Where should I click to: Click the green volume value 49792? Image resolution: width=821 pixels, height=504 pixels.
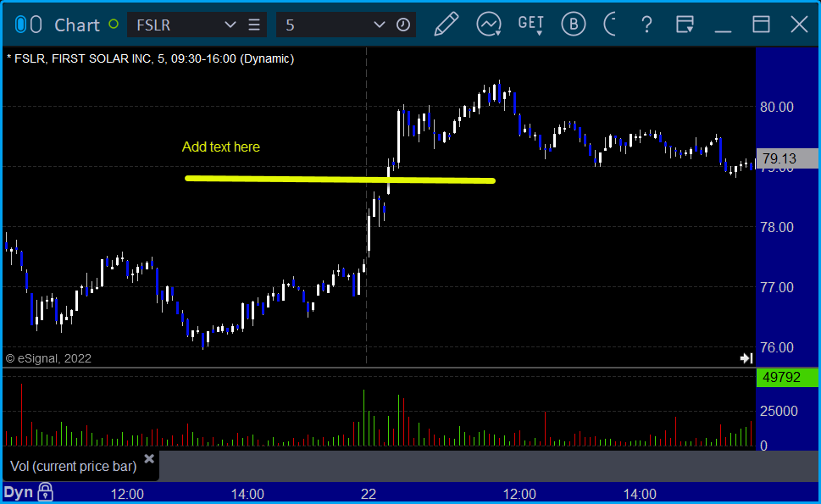point(787,377)
